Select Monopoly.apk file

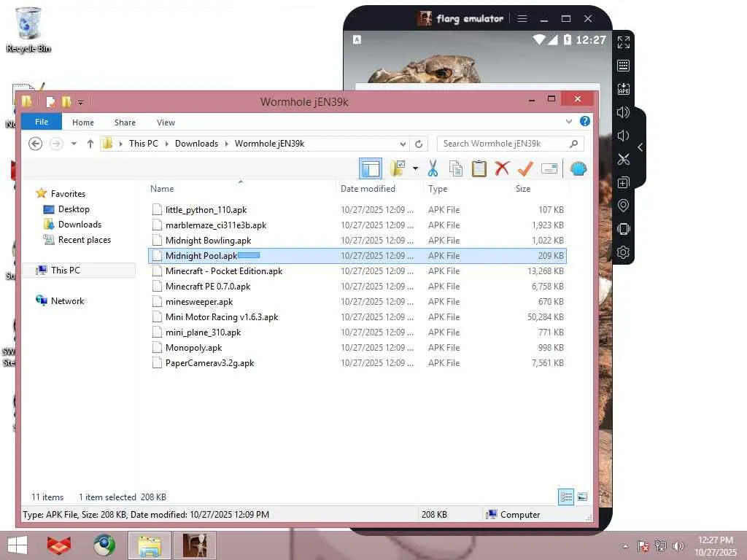pos(357,348)
